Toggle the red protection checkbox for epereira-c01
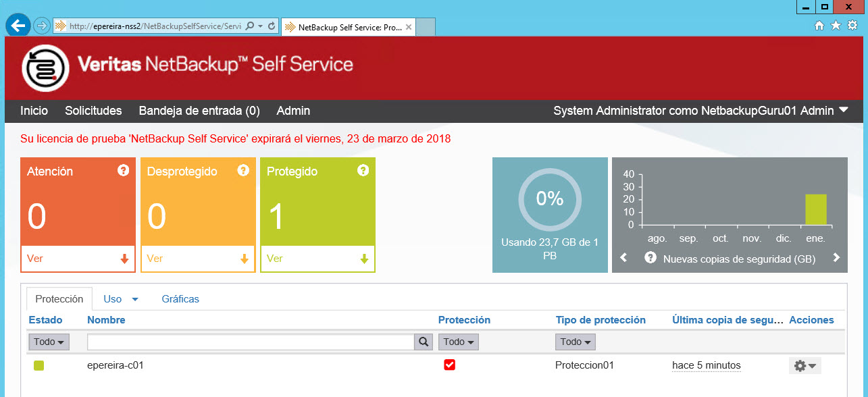Screen dimensions: 868x397 (449, 365)
